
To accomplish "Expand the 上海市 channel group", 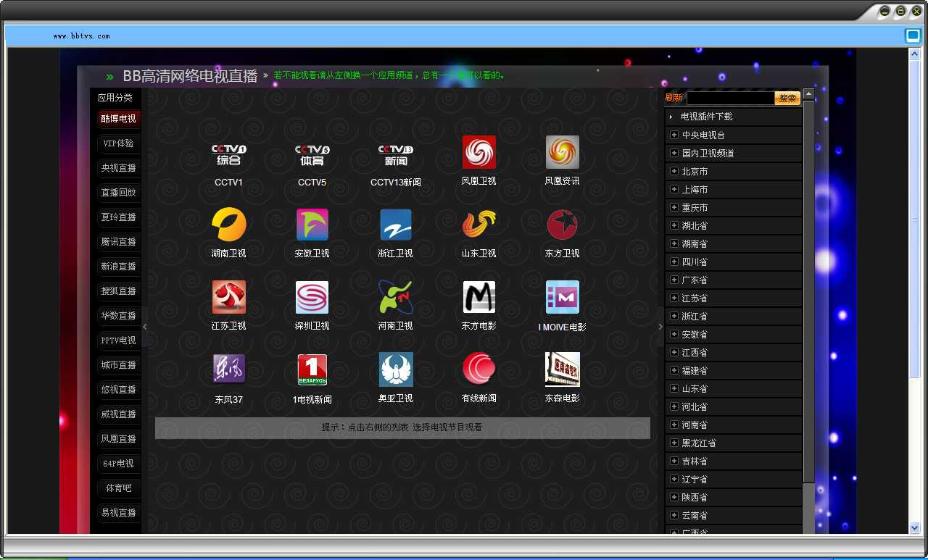I will click(734, 189).
